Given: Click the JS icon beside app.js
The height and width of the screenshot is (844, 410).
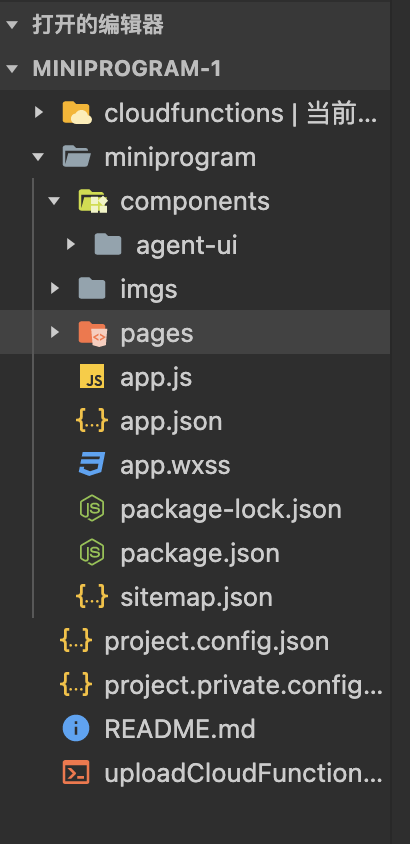Looking at the screenshot, I should coord(92,376).
